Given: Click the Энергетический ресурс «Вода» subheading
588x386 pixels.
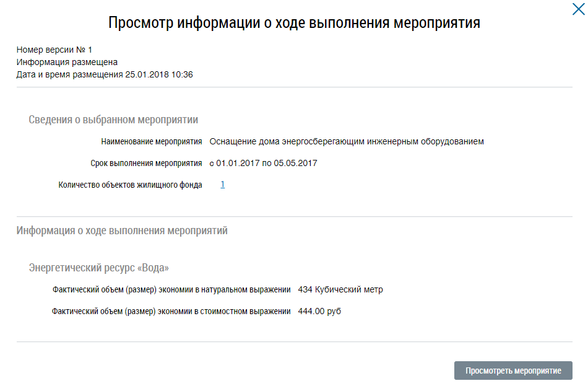Looking at the screenshot, I should pos(99,268).
